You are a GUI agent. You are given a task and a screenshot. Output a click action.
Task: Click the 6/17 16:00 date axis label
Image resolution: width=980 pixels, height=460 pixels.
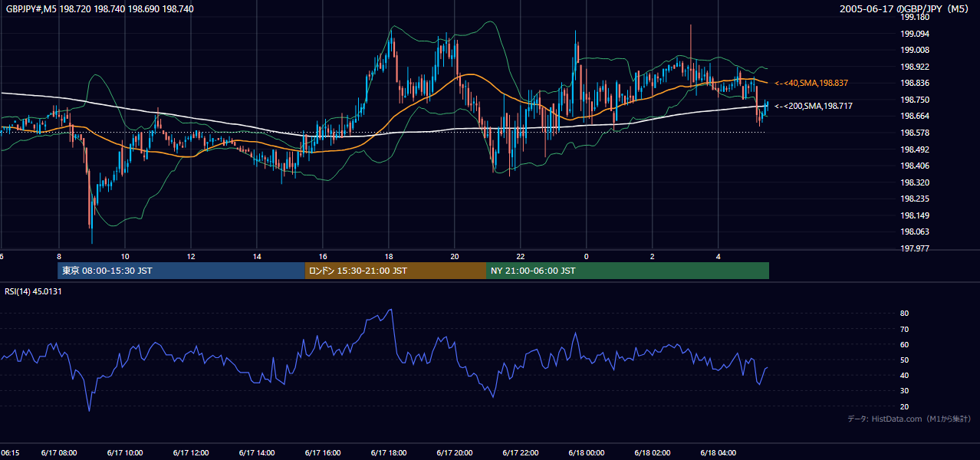[322, 452]
